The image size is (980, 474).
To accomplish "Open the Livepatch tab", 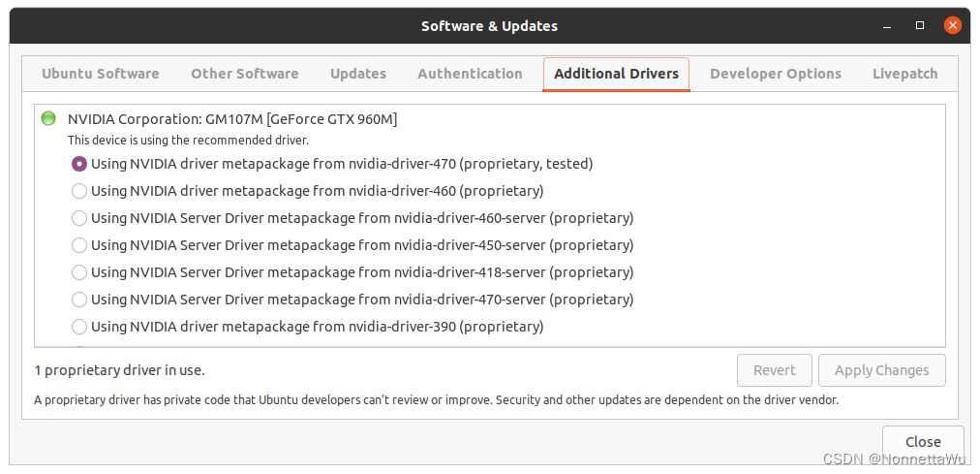I will pos(905,74).
